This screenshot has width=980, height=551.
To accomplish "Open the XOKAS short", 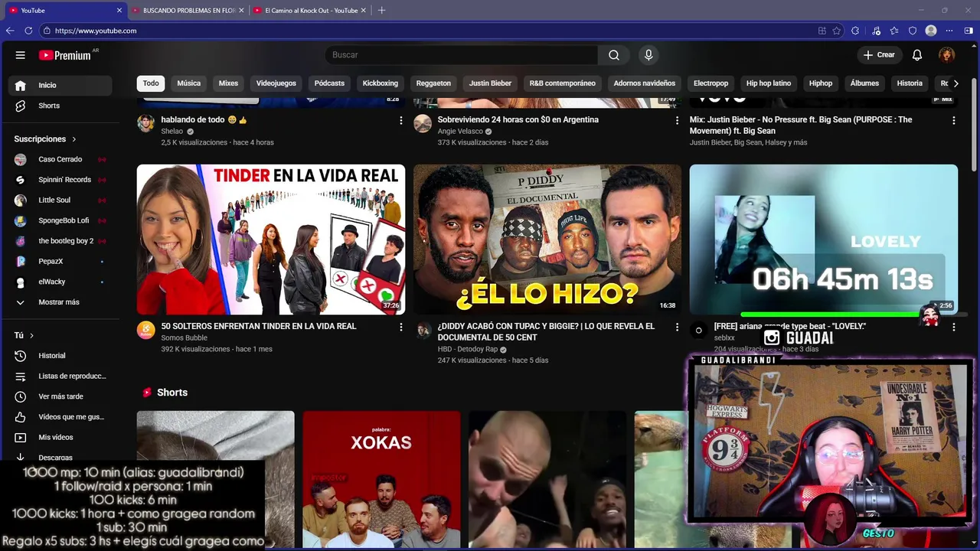I will pyautogui.click(x=381, y=480).
